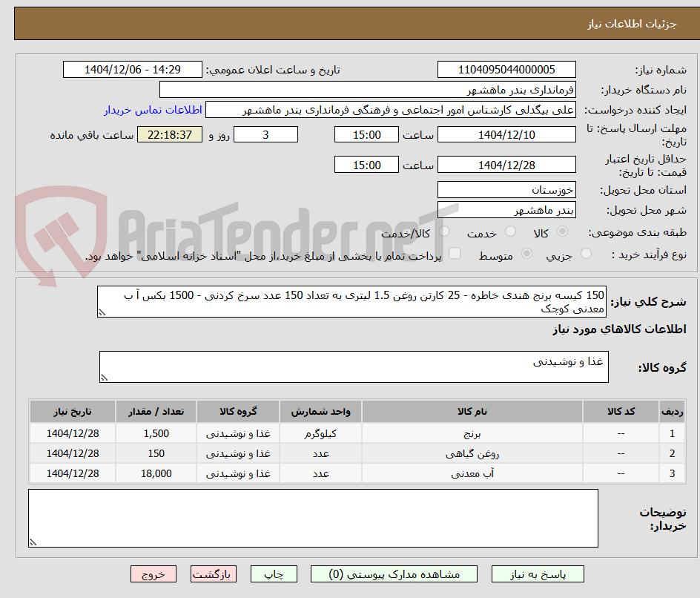The width and height of the screenshot is (700, 598).
Task: Select the کالا/خدمت radio button
Action: point(444,231)
